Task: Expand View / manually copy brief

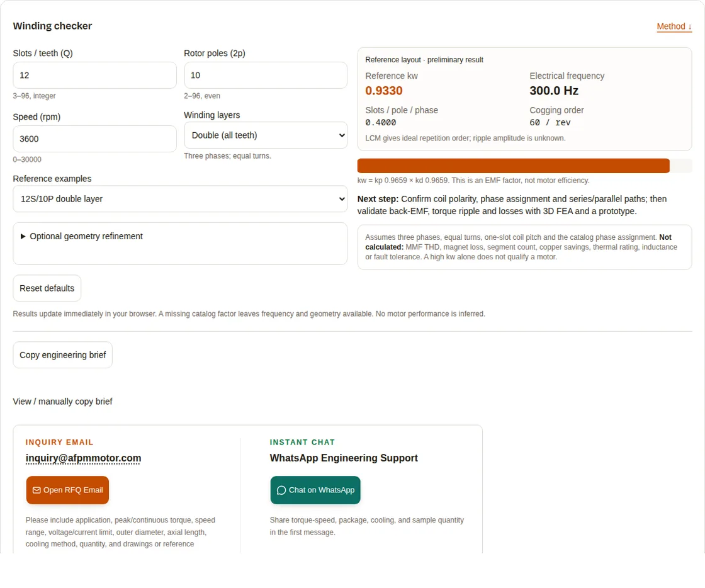Action: [62, 402]
